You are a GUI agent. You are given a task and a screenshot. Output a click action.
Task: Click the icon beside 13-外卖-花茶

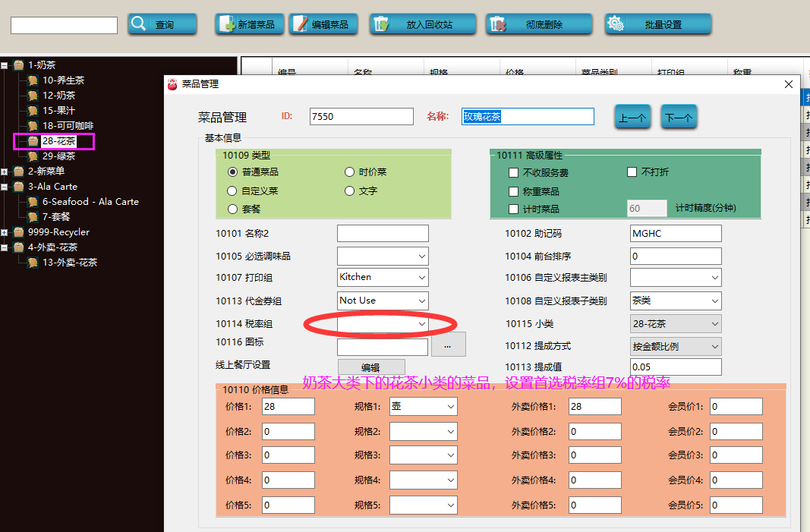pyautogui.click(x=33, y=263)
